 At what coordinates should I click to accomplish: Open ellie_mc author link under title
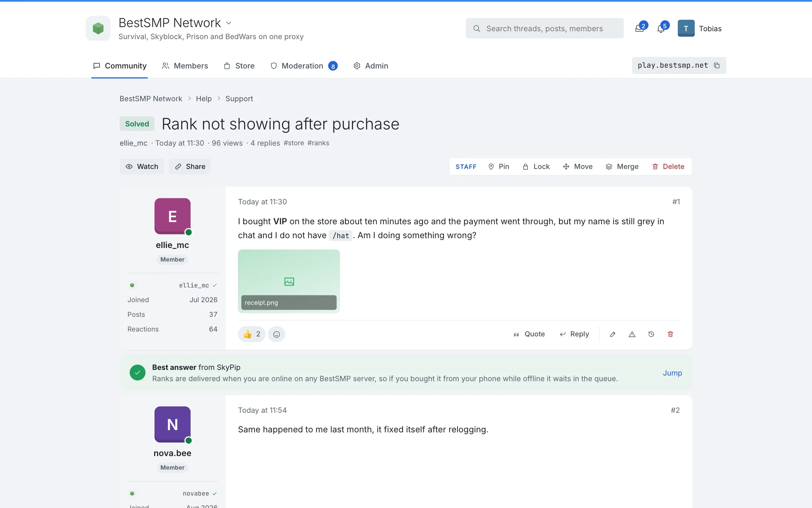[x=133, y=143]
